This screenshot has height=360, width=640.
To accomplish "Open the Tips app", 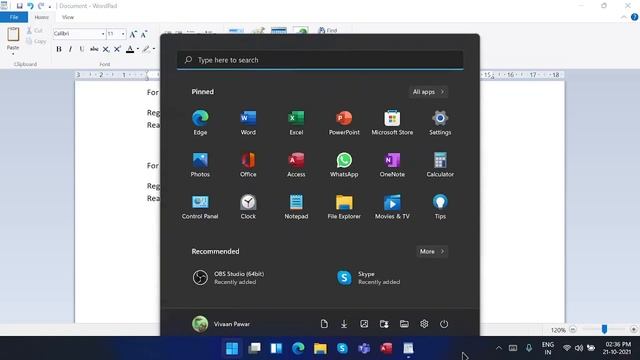I will pos(440,207).
